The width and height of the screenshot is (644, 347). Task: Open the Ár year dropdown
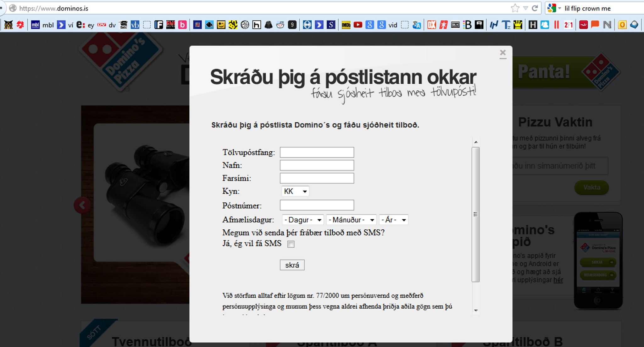[394, 220]
